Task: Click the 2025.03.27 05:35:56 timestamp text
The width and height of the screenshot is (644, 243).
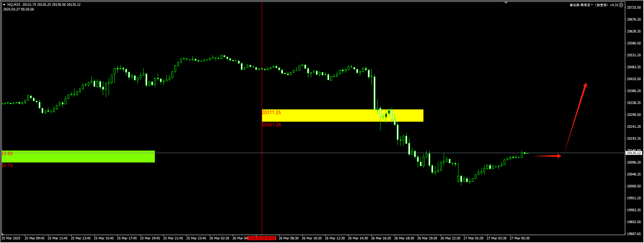Action: pyautogui.click(x=18, y=9)
